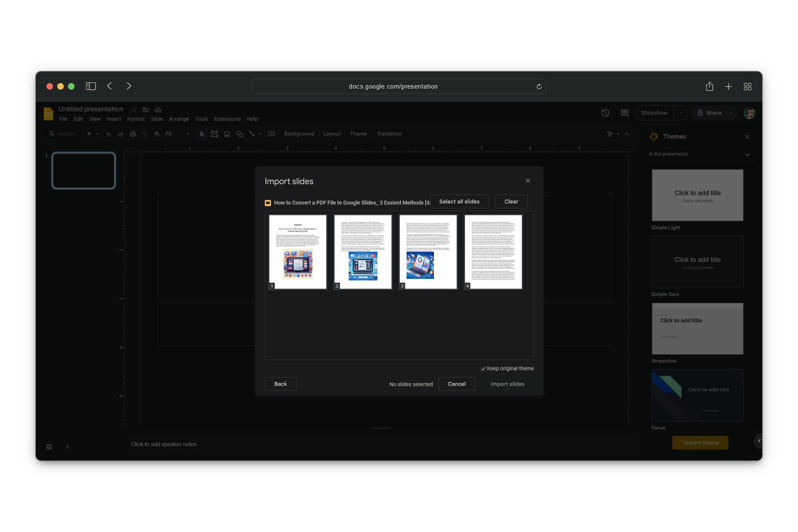Toggle the Keep original theme checkbox
The image size is (798, 532).
[483, 369]
